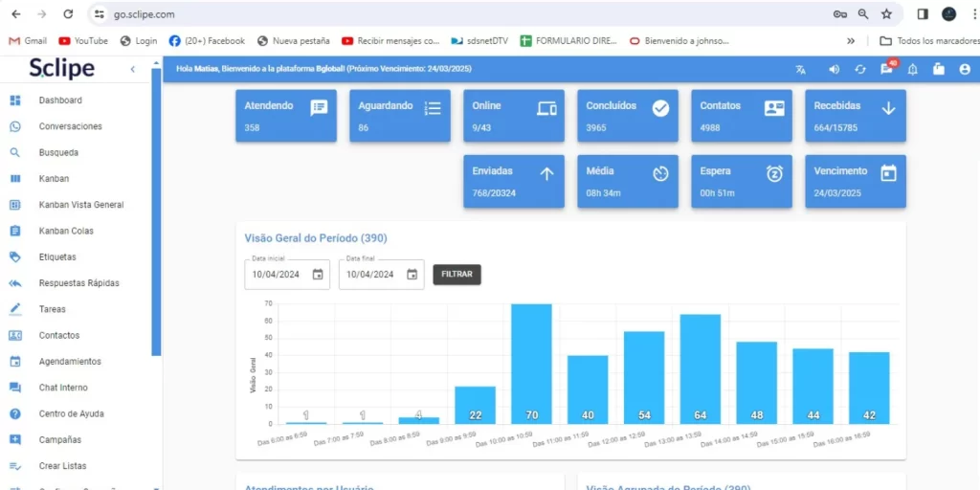
Task: Collapse the Sclipe sidebar using the chevron
Action: click(x=133, y=69)
